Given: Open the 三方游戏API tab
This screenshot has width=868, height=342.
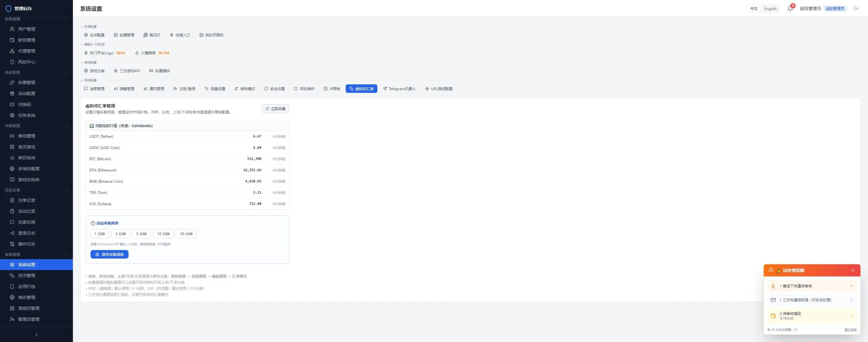Looking at the screenshot, I should pyautogui.click(x=127, y=71).
